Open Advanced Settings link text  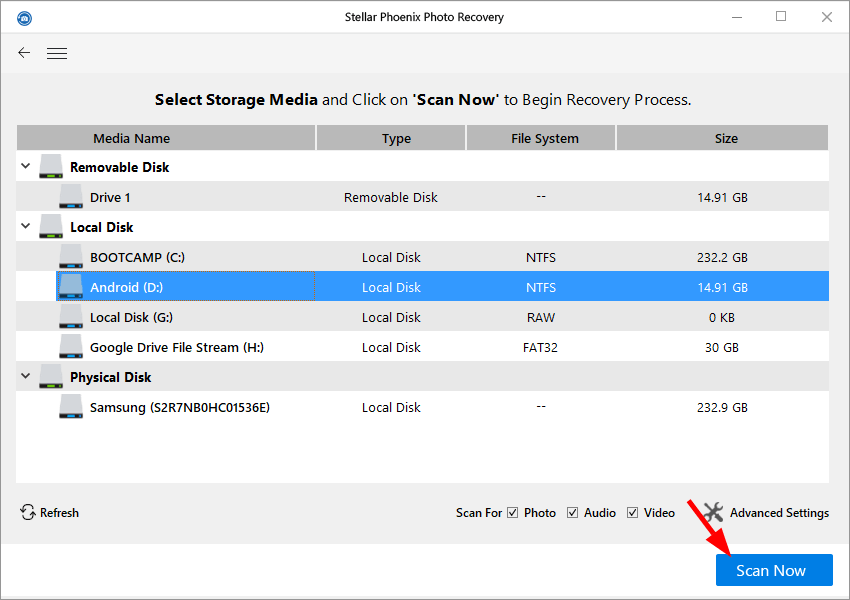tap(780, 513)
